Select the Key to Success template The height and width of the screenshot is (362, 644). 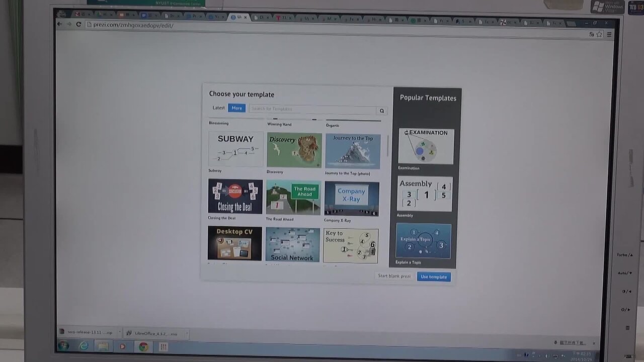tap(351, 246)
